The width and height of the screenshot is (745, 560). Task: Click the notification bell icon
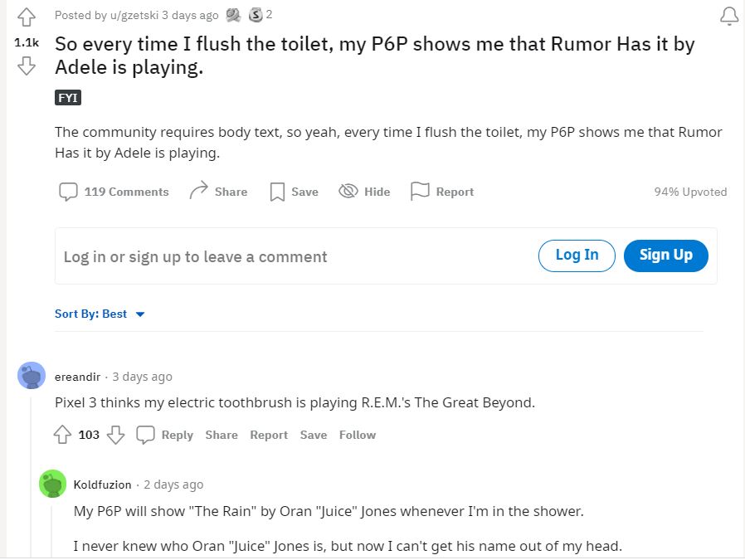[729, 17]
